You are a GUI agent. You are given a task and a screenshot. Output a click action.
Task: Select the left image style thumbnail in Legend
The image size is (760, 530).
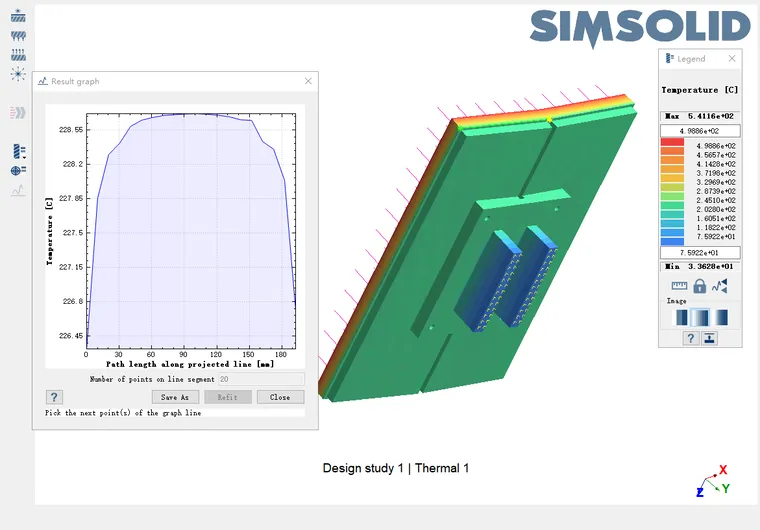tap(682, 317)
